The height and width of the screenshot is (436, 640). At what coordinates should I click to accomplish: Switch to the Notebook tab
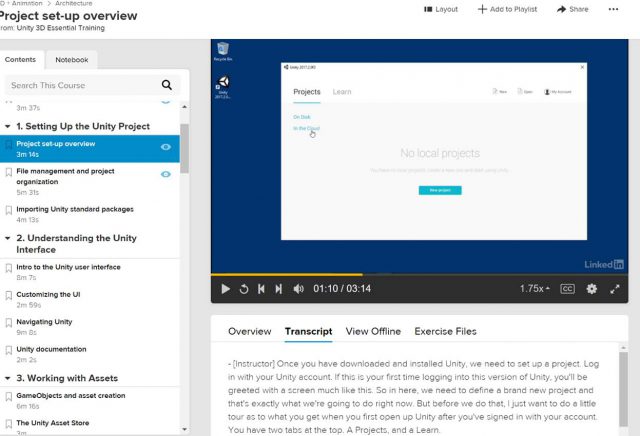(x=72, y=60)
